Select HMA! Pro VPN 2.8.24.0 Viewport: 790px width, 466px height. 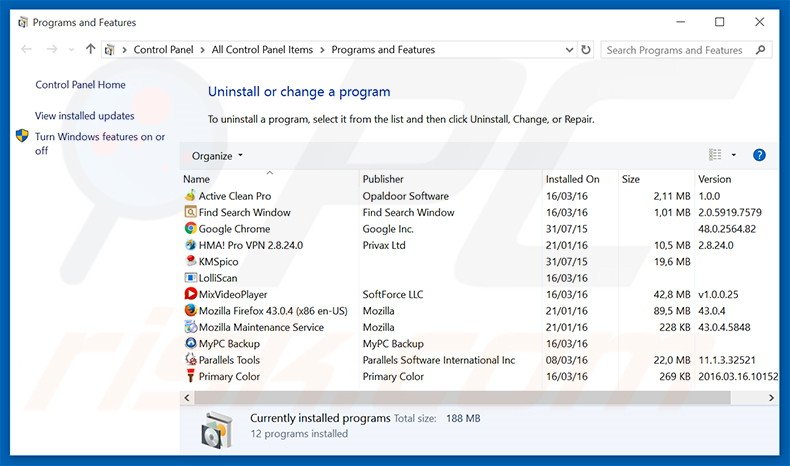click(250, 245)
